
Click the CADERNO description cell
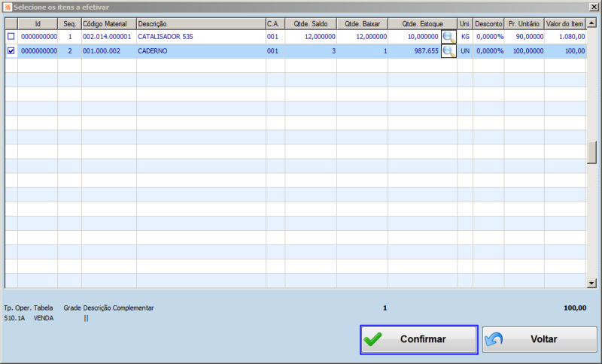coord(201,51)
